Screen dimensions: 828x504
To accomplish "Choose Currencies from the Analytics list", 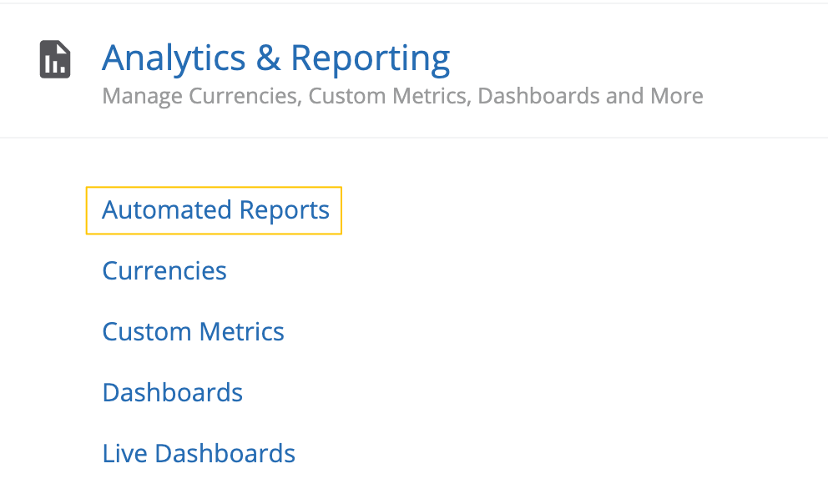I will click(x=164, y=271).
